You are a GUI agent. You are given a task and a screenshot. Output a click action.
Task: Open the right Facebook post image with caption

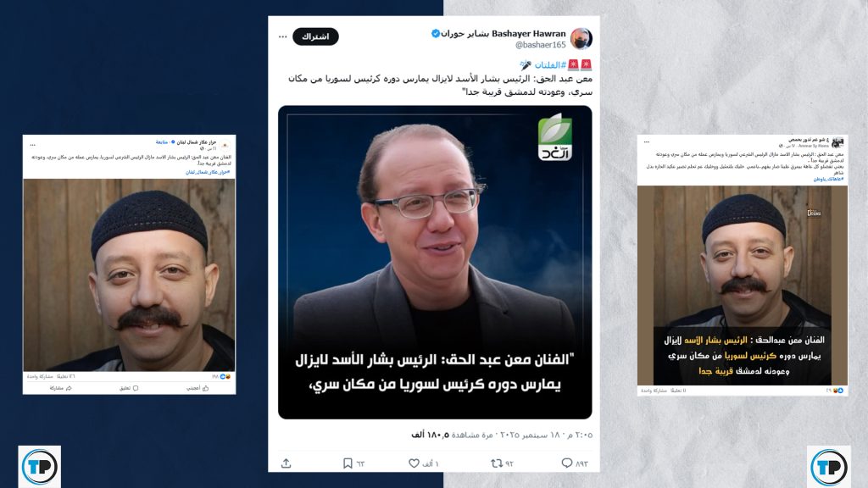pos(743,286)
